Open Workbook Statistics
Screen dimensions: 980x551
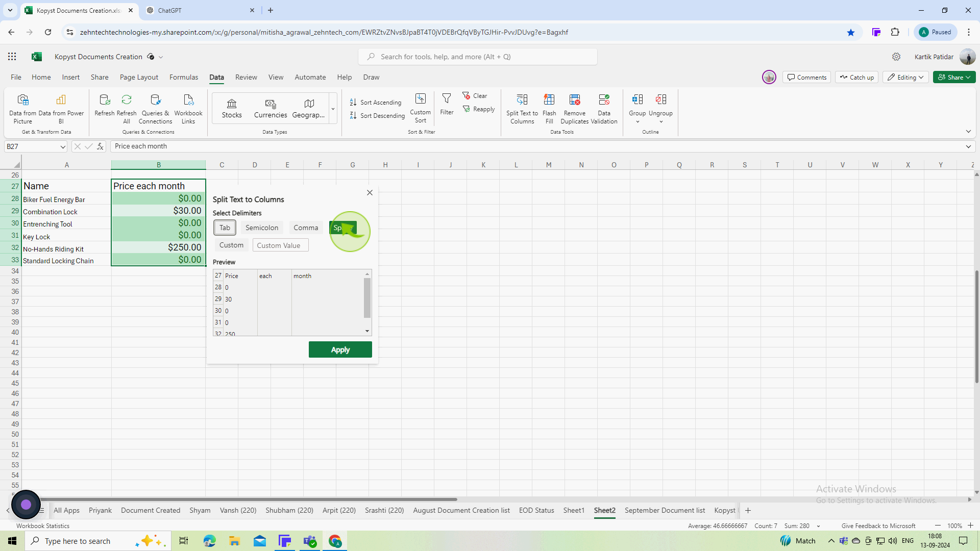coord(43,525)
